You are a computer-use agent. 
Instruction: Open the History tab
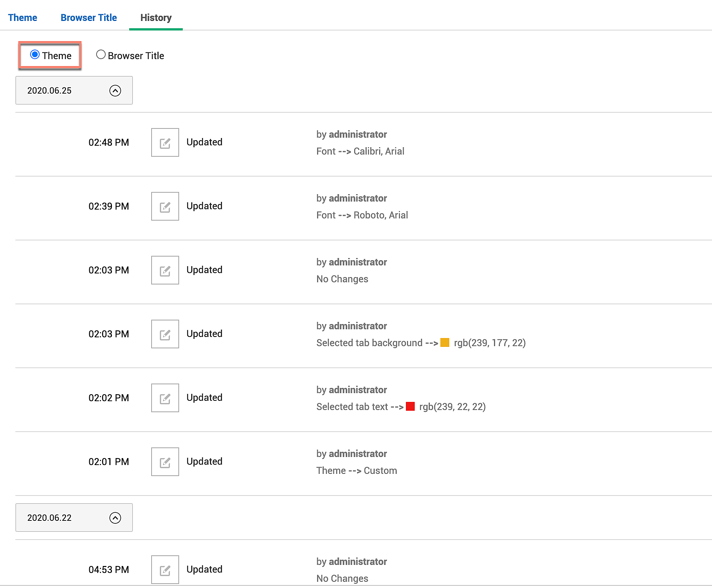click(x=156, y=18)
